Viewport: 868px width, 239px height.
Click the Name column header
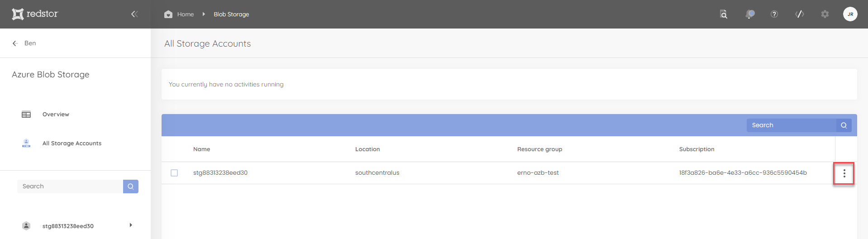click(x=201, y=149)
